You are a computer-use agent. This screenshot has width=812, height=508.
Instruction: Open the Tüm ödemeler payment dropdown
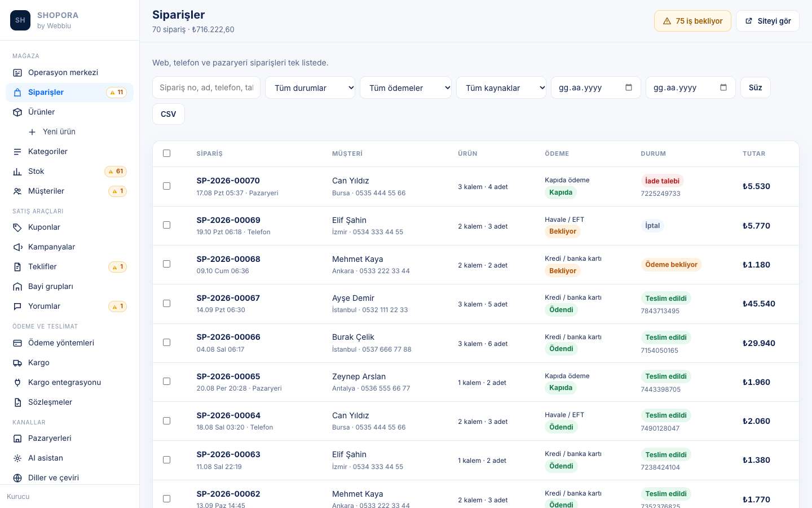click(x=406, y=87)
